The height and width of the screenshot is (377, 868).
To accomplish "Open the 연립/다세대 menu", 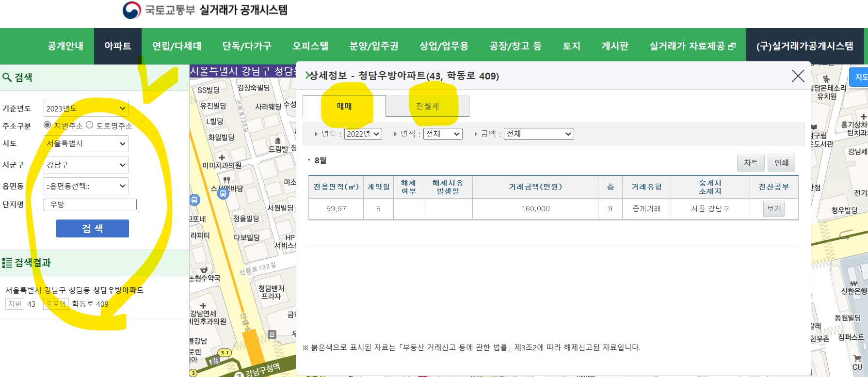I will click(x=177, y=46).
